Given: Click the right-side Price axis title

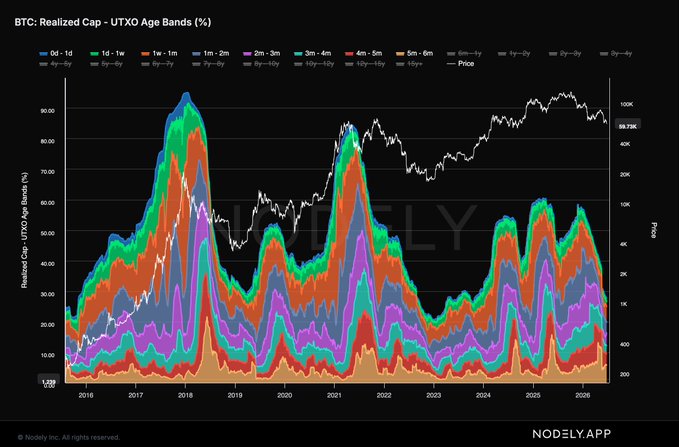Looking at the screenshot, I should click(x=653, y=230).
